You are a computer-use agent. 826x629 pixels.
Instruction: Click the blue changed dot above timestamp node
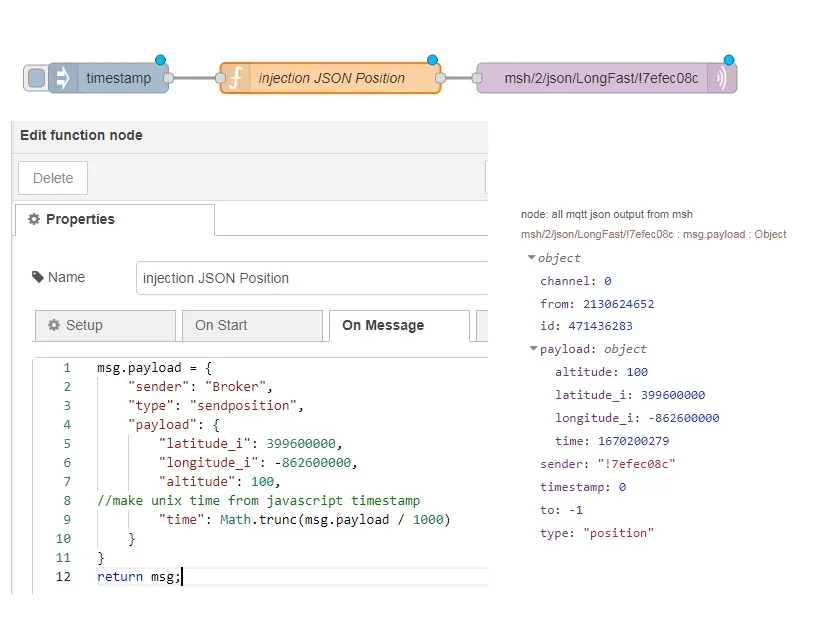(x=160, y=60)
